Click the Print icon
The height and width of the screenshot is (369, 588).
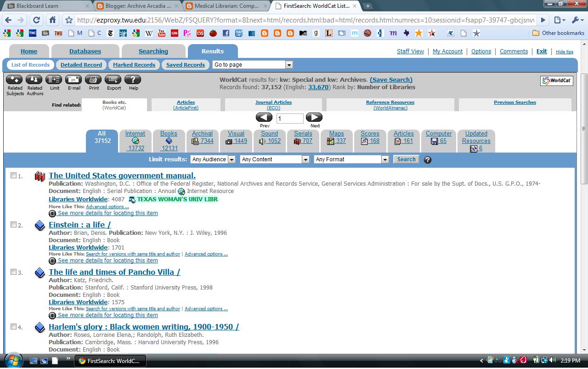pos(93,80)
